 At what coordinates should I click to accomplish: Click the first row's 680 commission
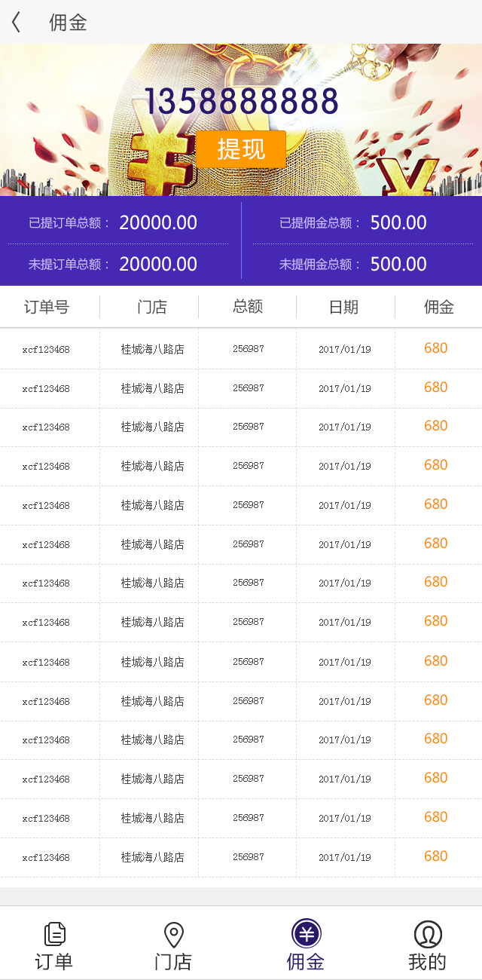(x=435, y=348)
